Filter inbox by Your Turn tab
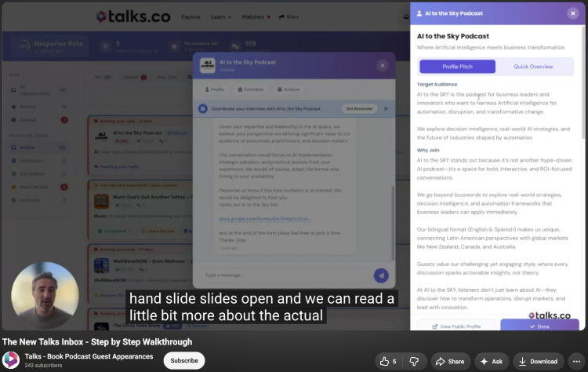The image size is (588, 372). click(167, 77)
